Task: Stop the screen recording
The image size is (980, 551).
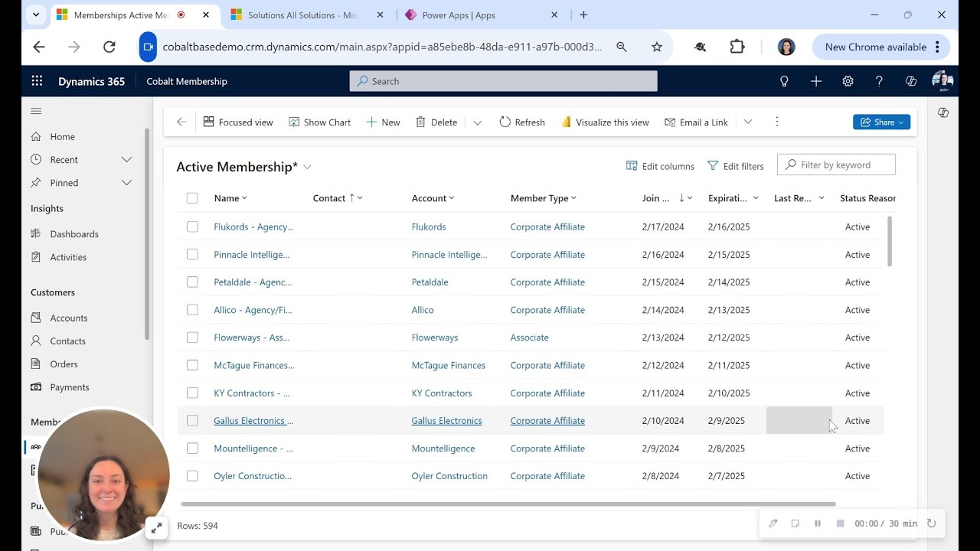Action: click(840, 523)
